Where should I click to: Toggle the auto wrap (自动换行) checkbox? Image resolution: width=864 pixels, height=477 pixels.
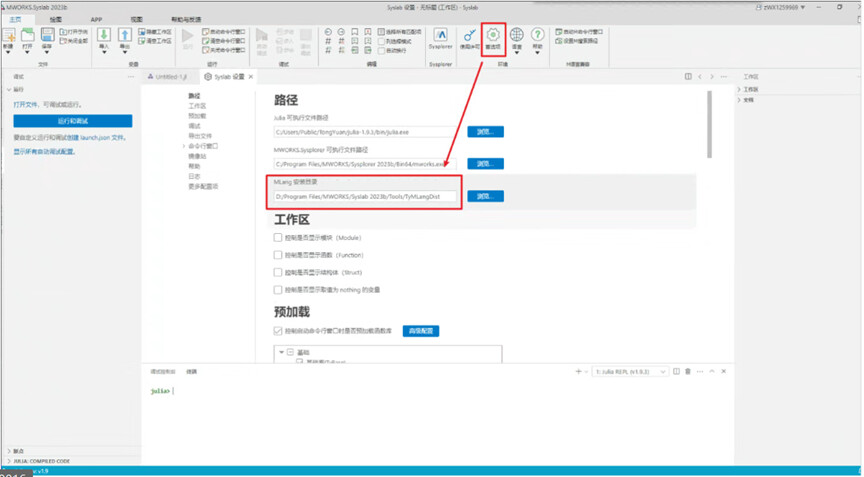(x=381, y=50)
